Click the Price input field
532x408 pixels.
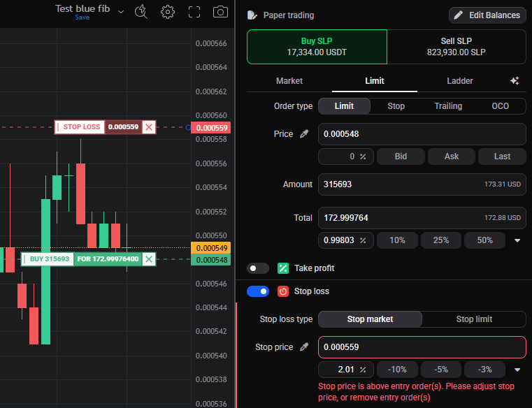pos(422,134)
